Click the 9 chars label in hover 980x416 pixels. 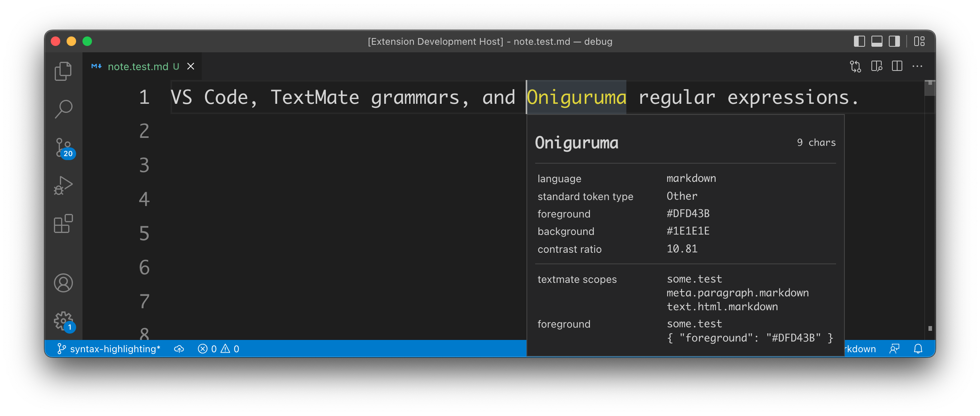click(816, 143)
